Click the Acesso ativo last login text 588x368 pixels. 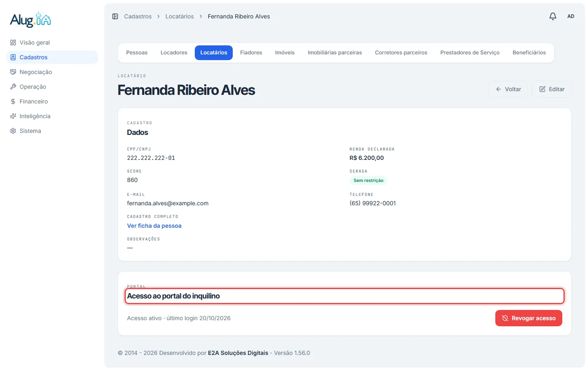[x=179, y=318]
